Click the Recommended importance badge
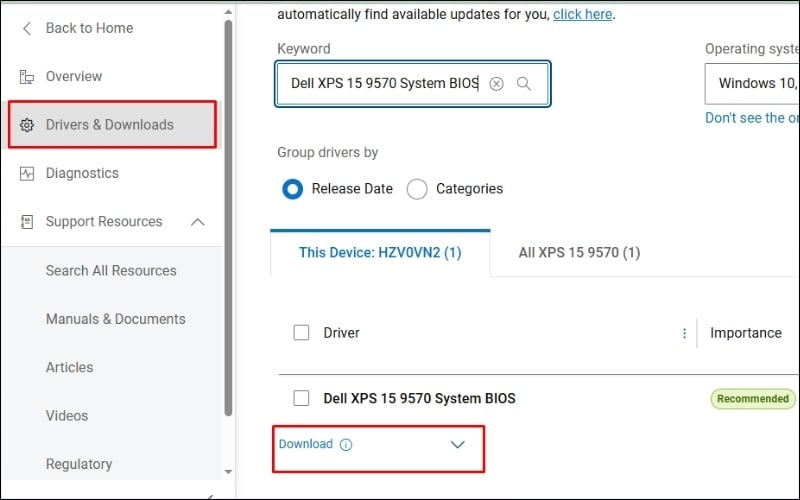The width and height of the screenshot is (800, 500). (x=753, y=398)
